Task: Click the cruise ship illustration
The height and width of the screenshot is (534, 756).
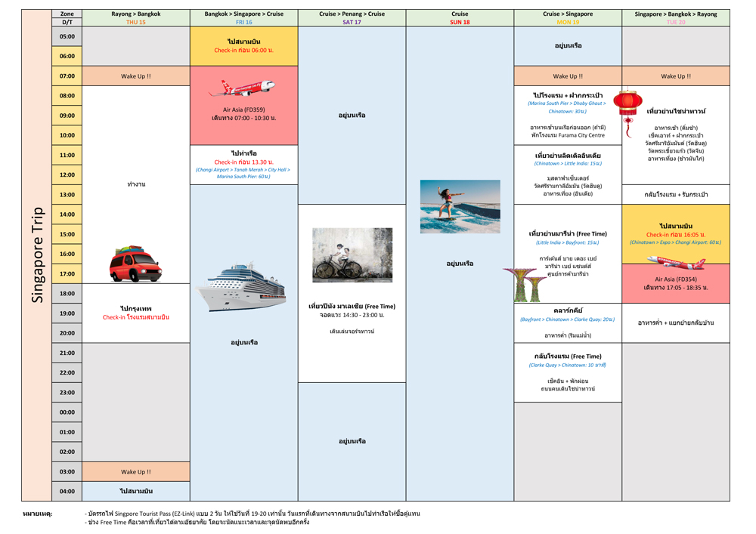Action: pos(240,288)
